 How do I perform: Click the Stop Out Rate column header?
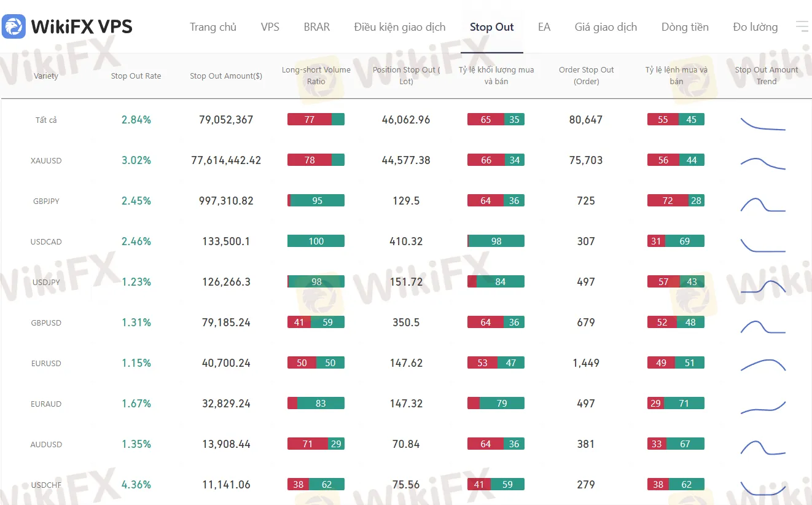pos(136,76)
